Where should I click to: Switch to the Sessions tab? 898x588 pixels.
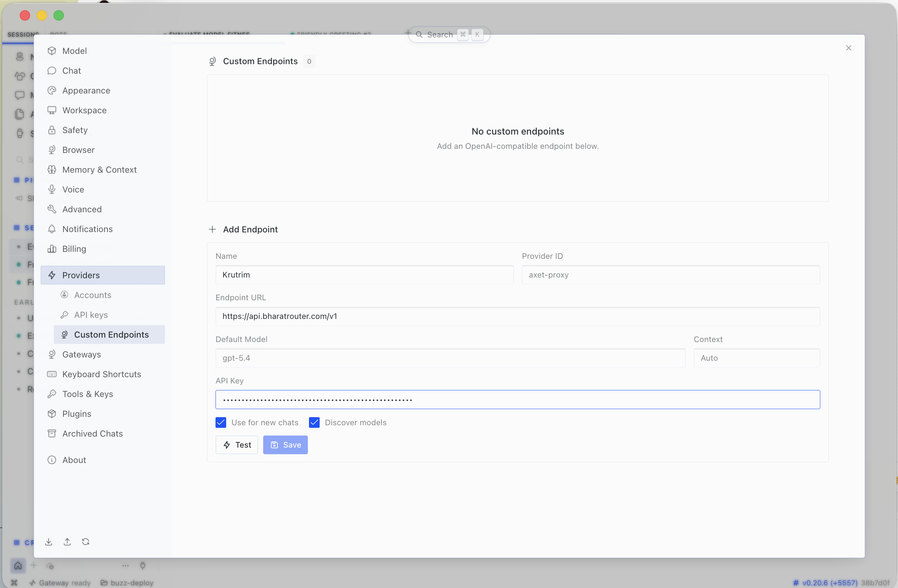tap(23, 34)
